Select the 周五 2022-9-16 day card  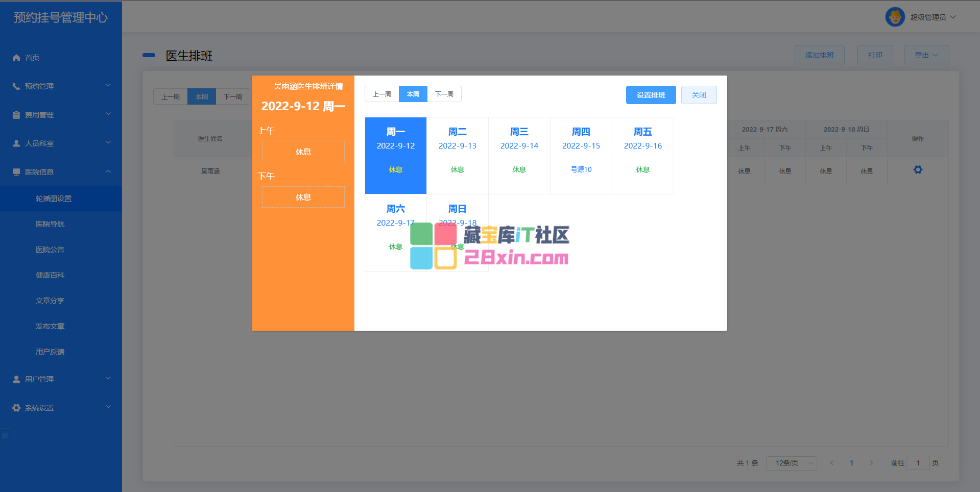point(643,156)
